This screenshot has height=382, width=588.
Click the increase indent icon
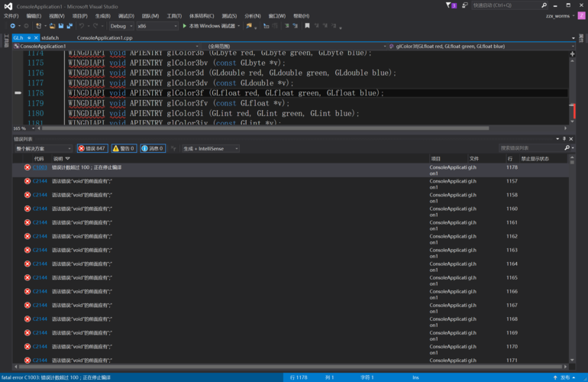click(296, 26)
